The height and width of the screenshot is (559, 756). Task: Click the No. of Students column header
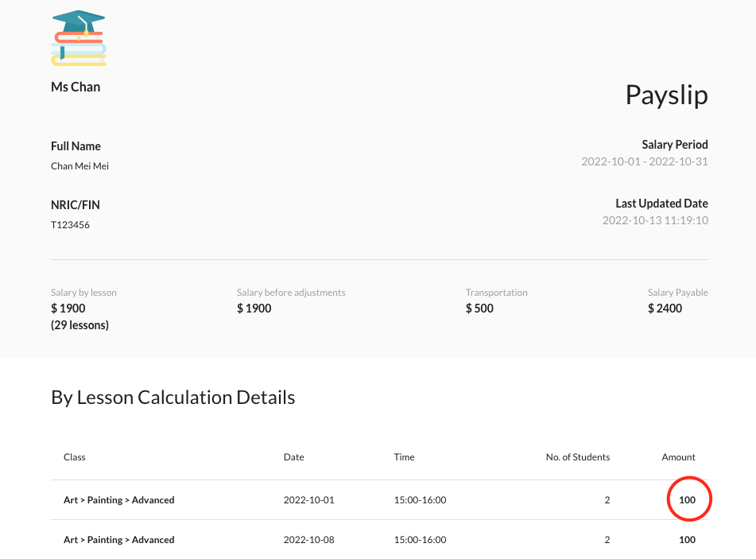[577, 457]
